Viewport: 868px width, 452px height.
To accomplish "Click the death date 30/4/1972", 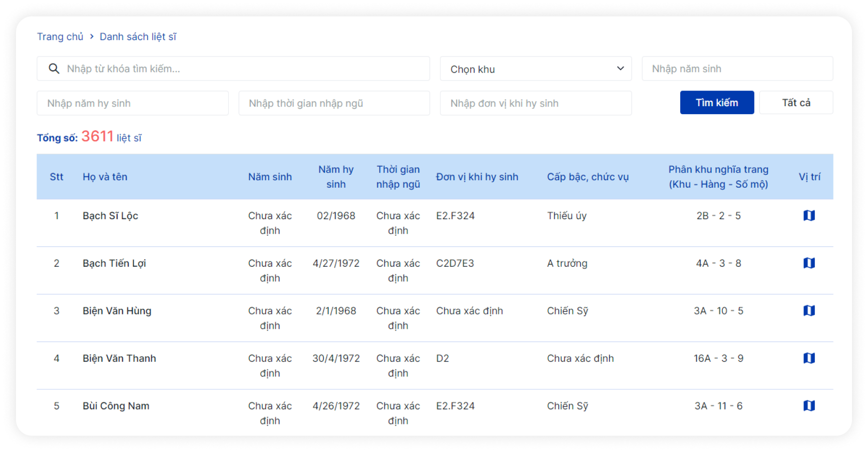I will [336, 358].
